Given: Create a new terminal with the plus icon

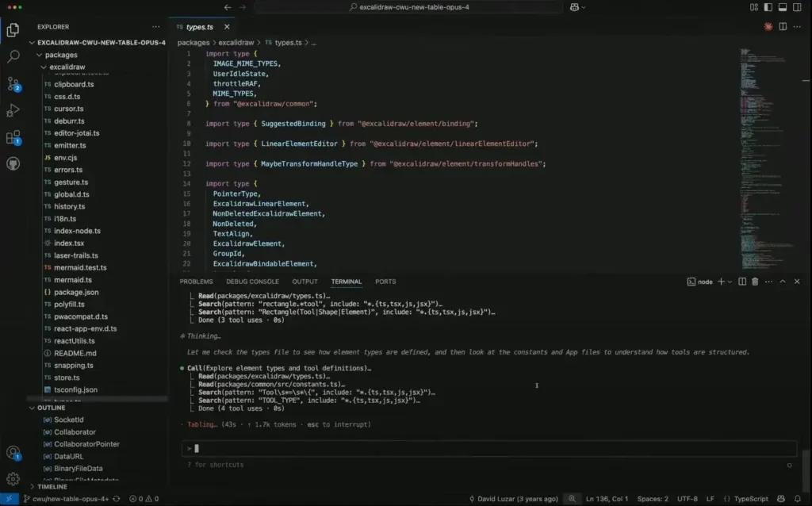Looking at the screenshot, I should click(721, 282).
